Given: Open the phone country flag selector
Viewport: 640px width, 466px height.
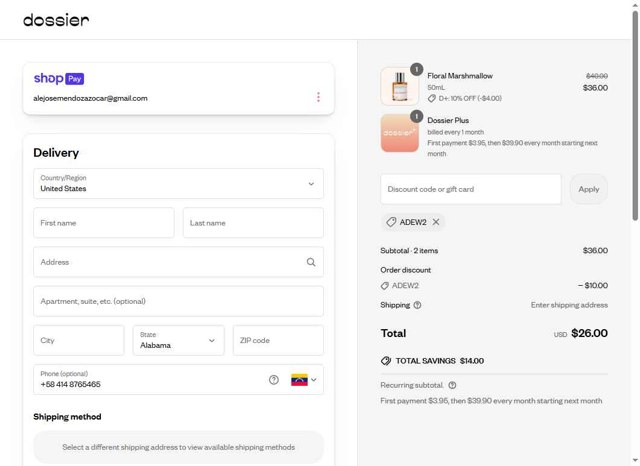Looking at the screenshot, I should [x=304, y=380].
